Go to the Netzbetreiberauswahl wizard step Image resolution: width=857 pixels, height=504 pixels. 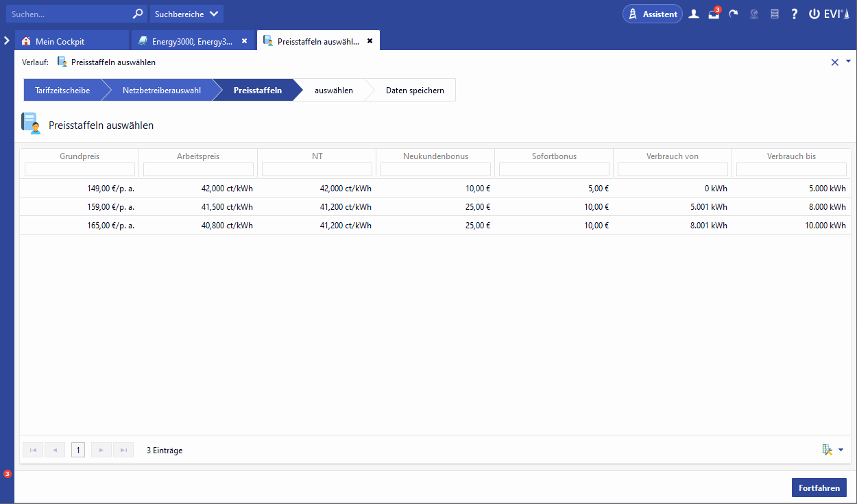pyautogui.click(x=162, y=90)
